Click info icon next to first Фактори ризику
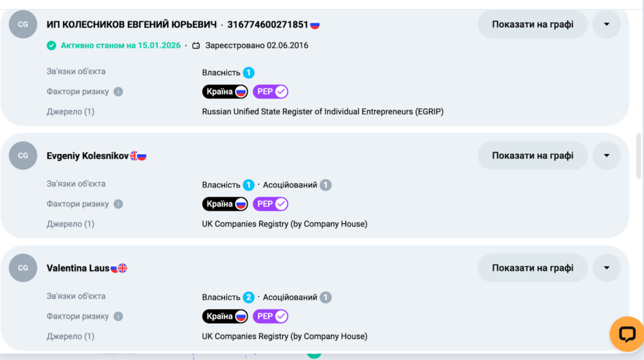This screenshot has height=360, width=644. click(118, 92)
